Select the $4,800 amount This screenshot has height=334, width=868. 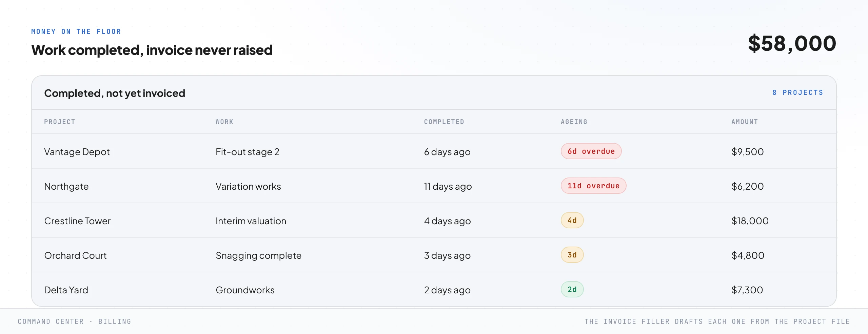tap(748, 255)
